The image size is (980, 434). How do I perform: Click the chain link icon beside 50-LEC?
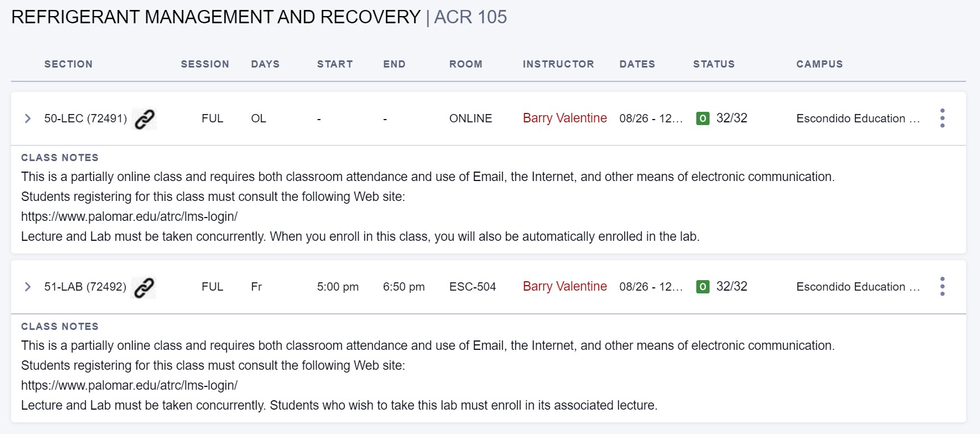[x=144, y=119]
